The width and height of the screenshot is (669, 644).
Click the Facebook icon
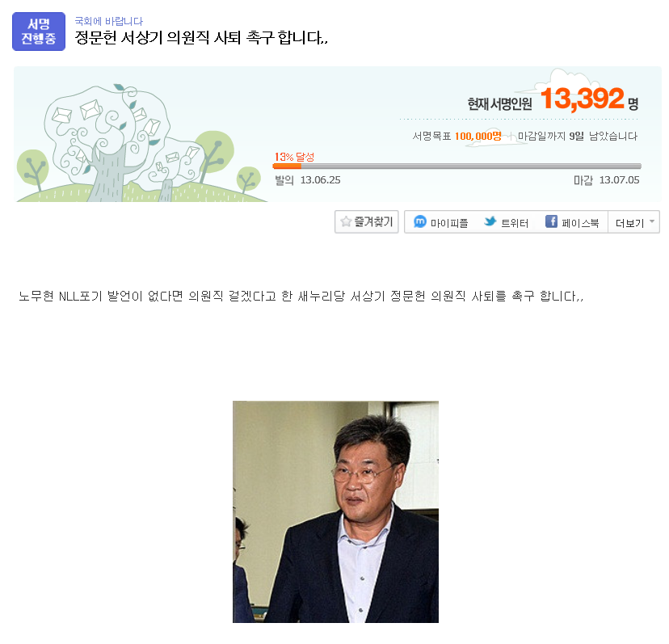(551, 221)
